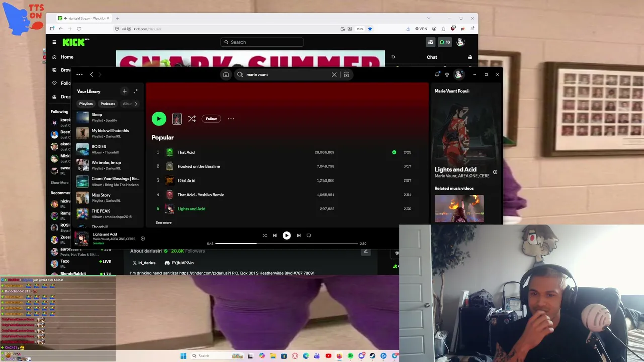Filter library by Playlists
This screenshot has height=362, width=644.
click(x=86, y=104)
